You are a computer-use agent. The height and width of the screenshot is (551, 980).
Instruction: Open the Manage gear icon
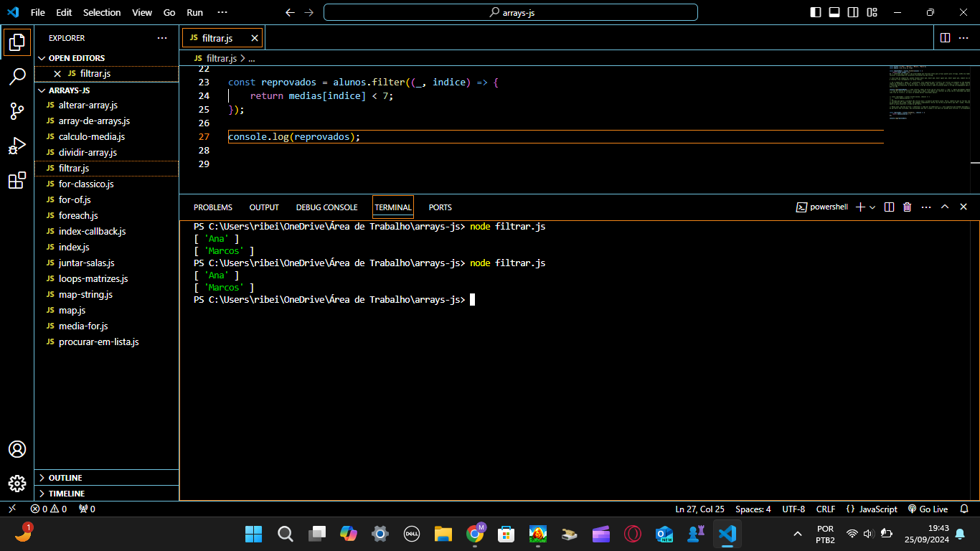(17, 484)
